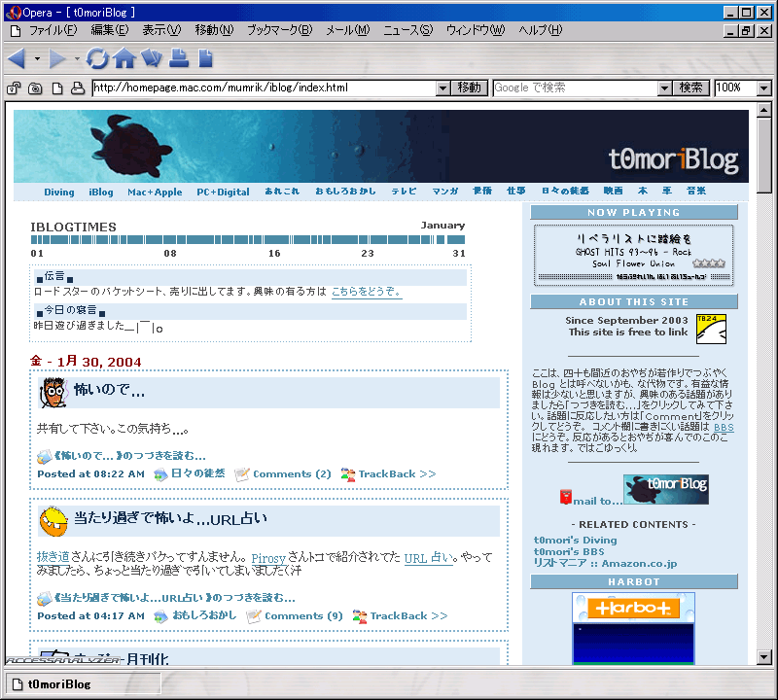Image resolution: width=778 pixels, height=700 pixels.
Task: Open a new page with blue document icon
Action: coord(205,58)
